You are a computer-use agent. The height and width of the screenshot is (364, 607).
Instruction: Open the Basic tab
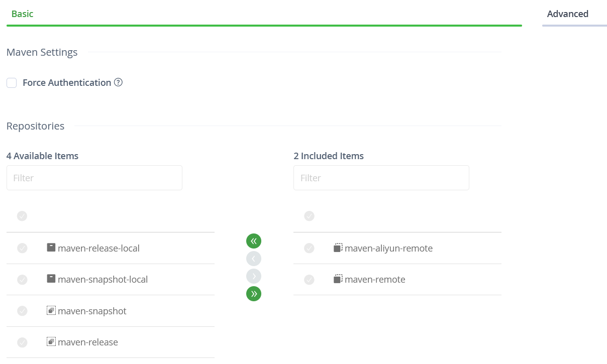pyautogui.click(x=23, y=14)
